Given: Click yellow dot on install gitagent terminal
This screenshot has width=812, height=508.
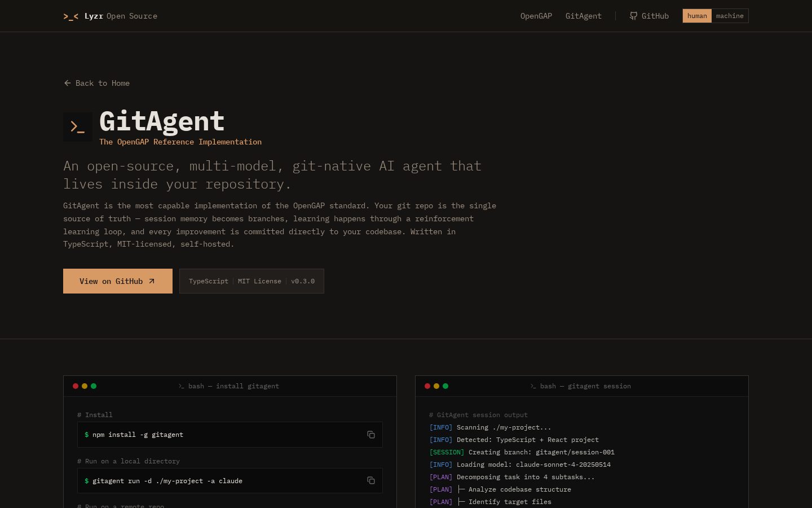Looking at the screenshot, I should pyautogui.click(x=85, y=386).
